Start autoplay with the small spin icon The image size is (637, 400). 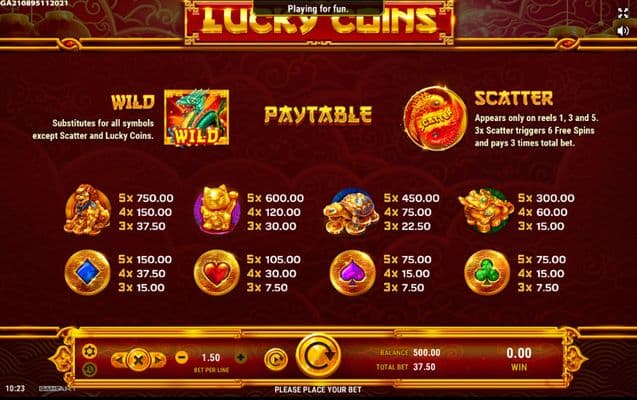(x=276, y=359)
